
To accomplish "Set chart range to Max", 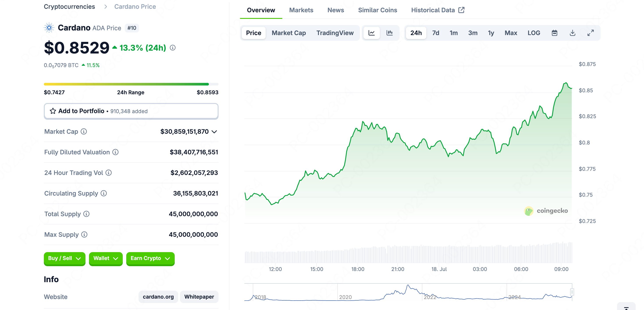I will [511, 33].
